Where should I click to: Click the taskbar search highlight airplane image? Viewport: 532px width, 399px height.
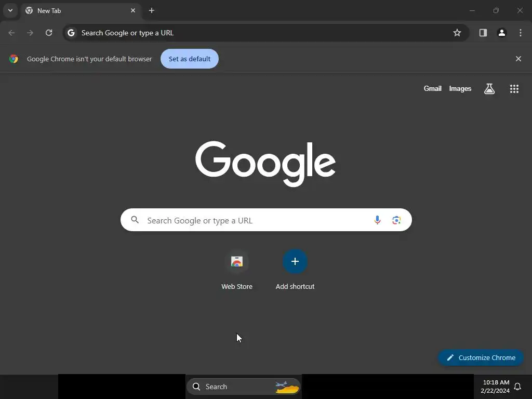click(x=287, y=387)
